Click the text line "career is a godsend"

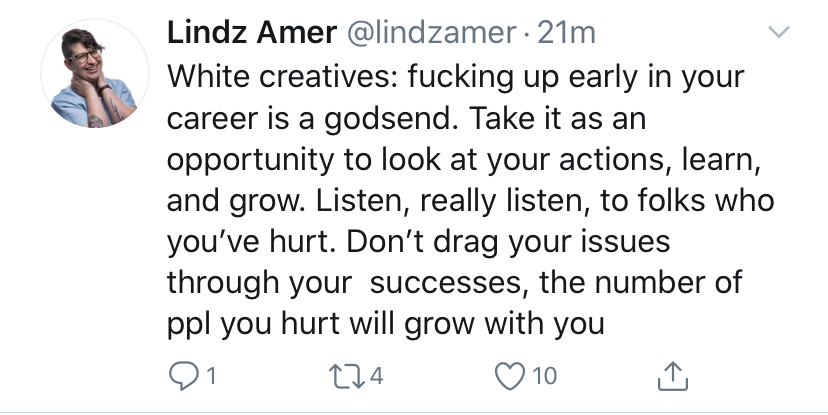point(311,118)
